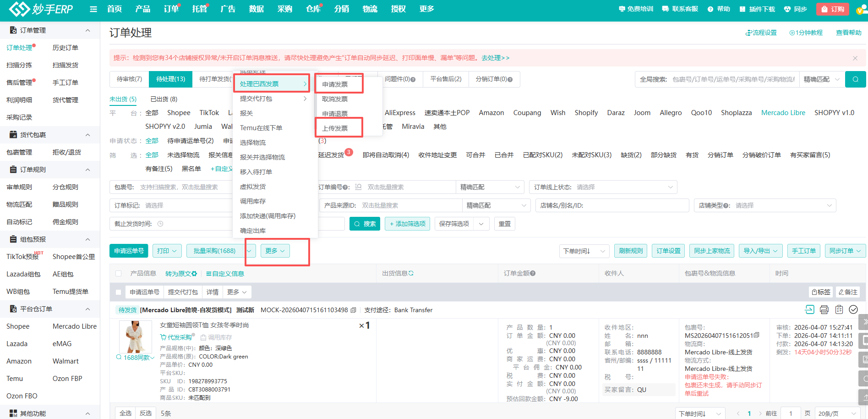Click the teal arrow-into-box icon on the order row
Screen dimensions: 868x419
pyautogui.click(x=809, y=310)
